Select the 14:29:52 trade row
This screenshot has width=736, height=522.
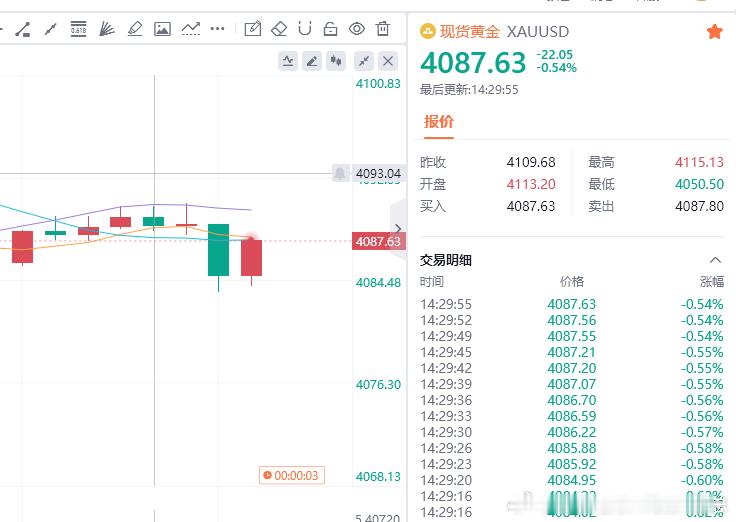tap(572, 320)
